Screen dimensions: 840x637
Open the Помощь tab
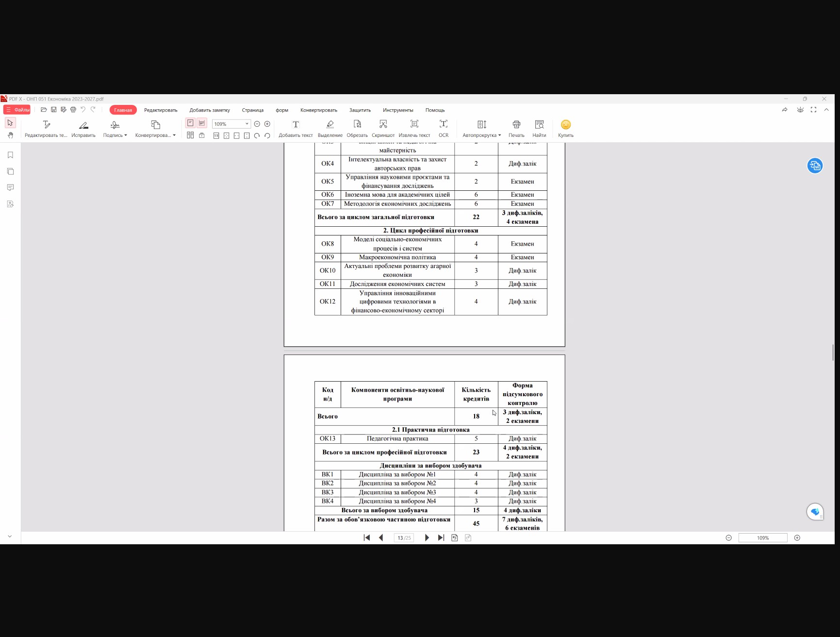point(435,110)
